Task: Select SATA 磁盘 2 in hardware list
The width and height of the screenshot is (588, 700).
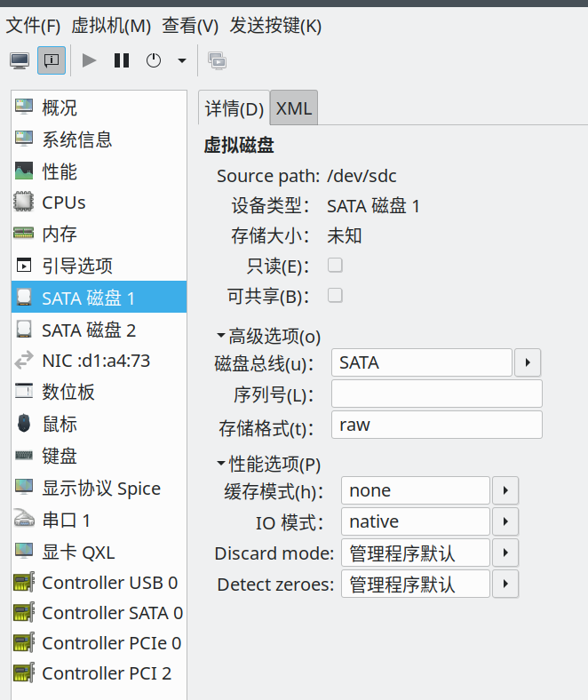Action: coord(88,330)
